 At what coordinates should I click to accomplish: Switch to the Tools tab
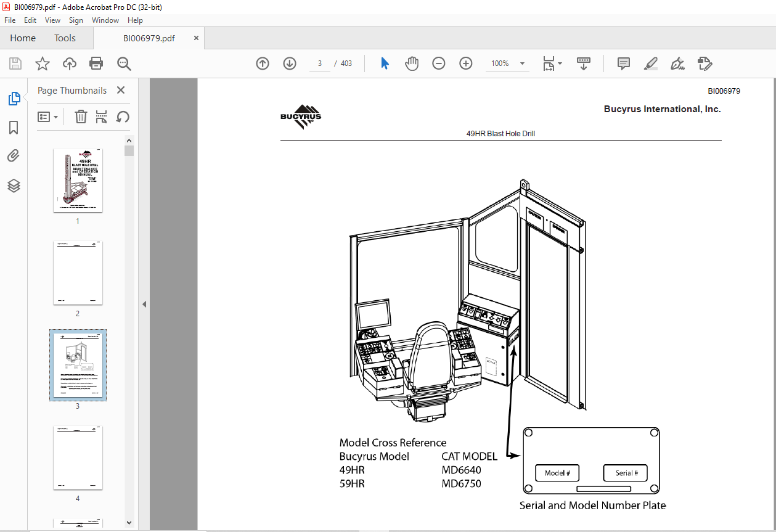65,38
